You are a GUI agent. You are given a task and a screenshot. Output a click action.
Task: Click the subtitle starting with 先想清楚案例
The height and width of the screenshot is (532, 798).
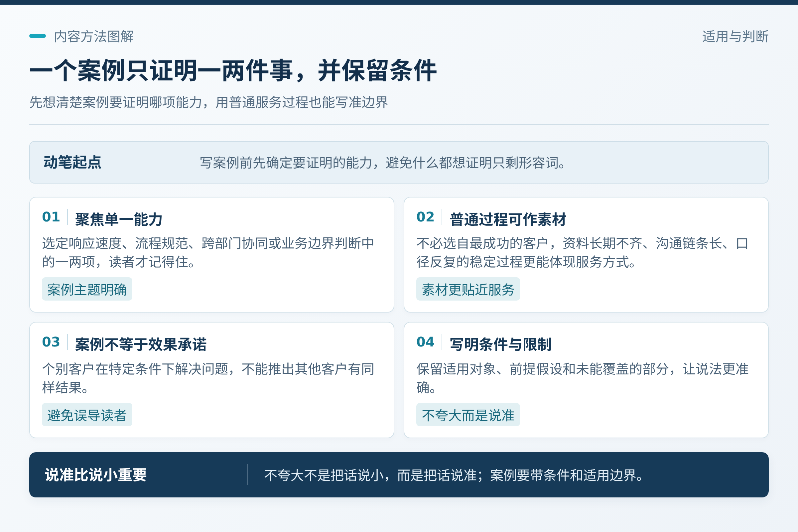[x=209, y=102]
